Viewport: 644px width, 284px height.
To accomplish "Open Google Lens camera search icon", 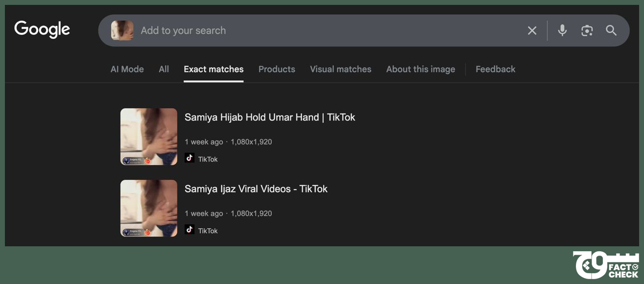I will click(x=587, y=30).
